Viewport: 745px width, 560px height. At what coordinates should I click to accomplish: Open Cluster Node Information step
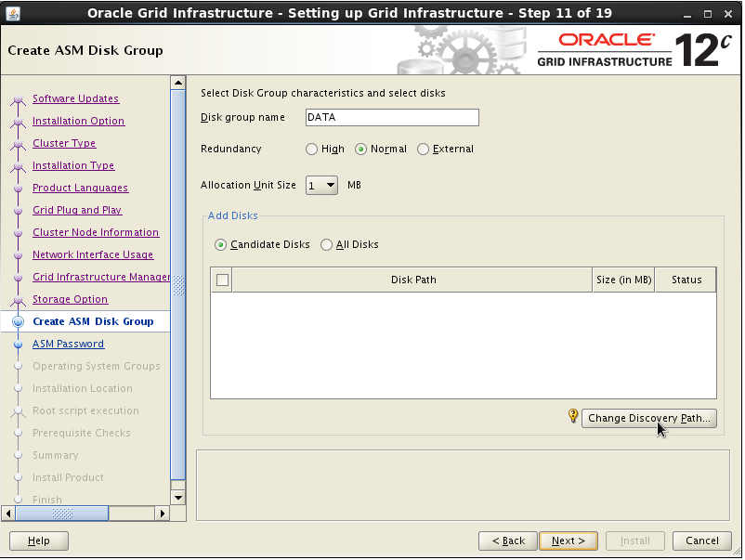96,233
